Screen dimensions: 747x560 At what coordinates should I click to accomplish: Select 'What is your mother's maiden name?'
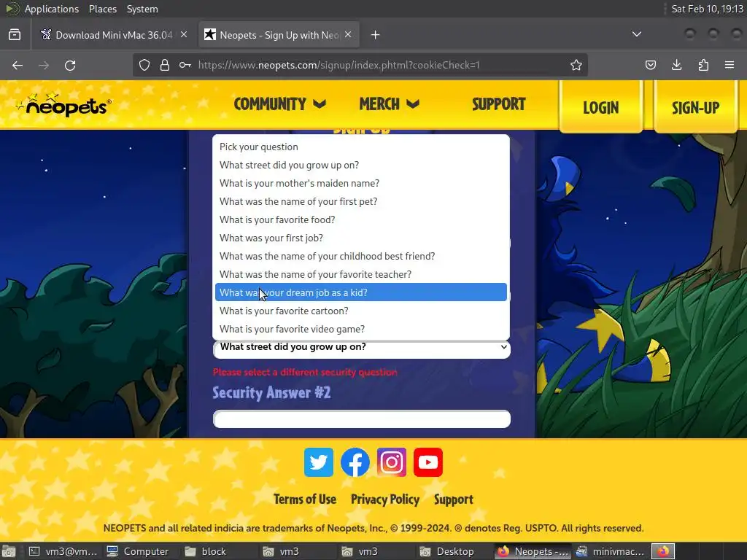point(360,183)
